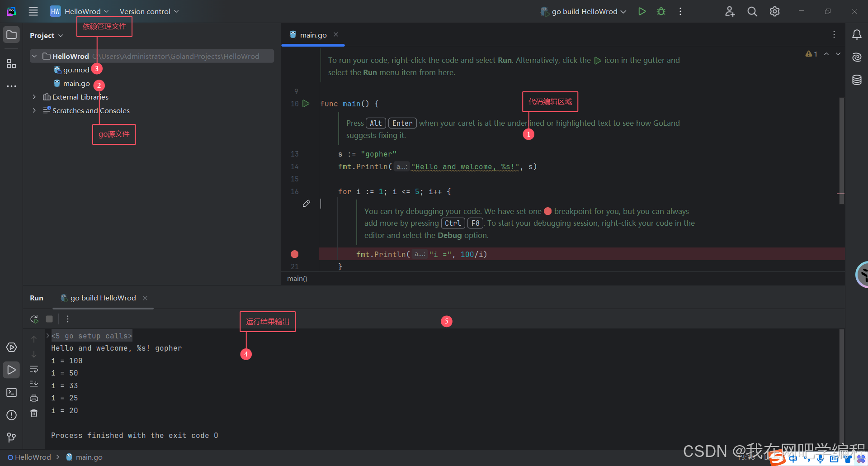Expand the go setup calls fold
868x466 pixels.
click(x=47, y=336)
